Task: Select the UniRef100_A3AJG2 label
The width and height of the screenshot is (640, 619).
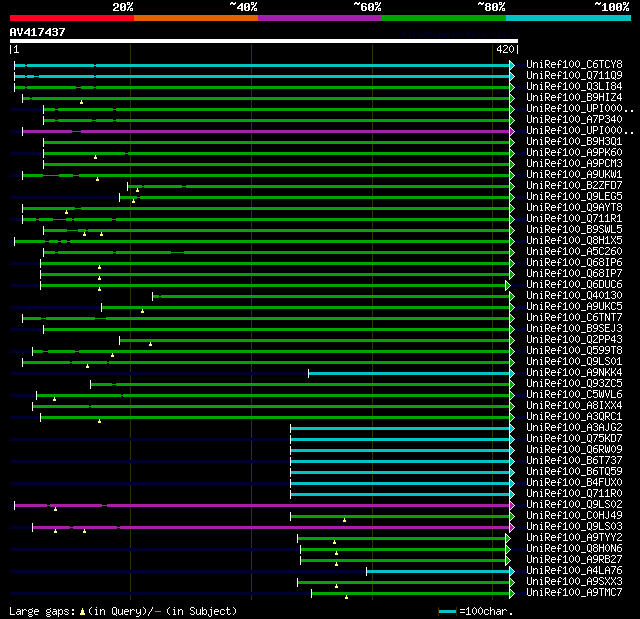Action: click(x=574, y=428)
